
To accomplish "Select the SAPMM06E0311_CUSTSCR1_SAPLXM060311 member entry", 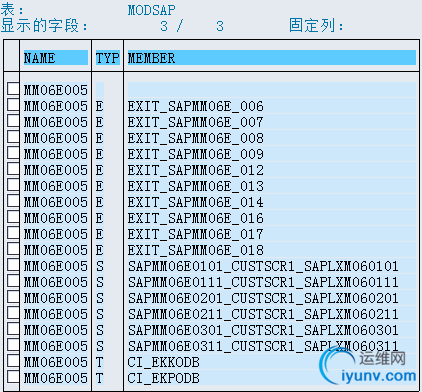I will click(x=272, y=346).
